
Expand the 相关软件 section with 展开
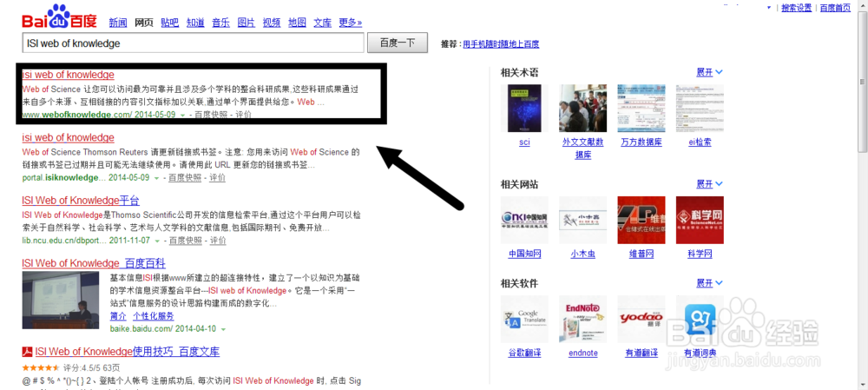tap(710, 283)
